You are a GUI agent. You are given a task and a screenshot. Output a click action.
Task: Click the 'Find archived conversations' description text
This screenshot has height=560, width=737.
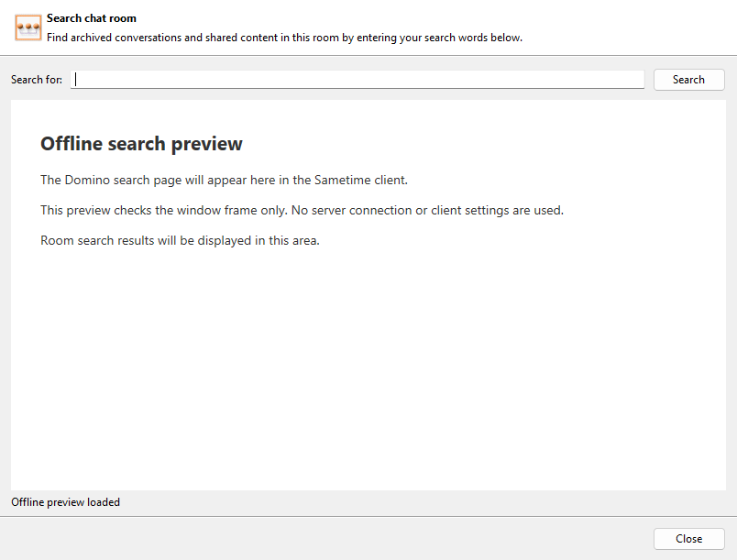pyautogui.click(x=284, y=38)
